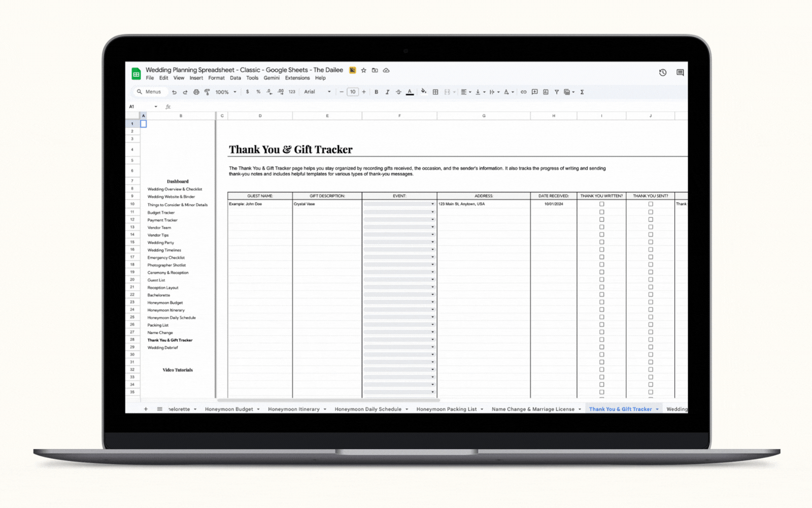This screenshot has width=812, height=508.
Task: Click the text color button
Action: (x=410, y=92)
